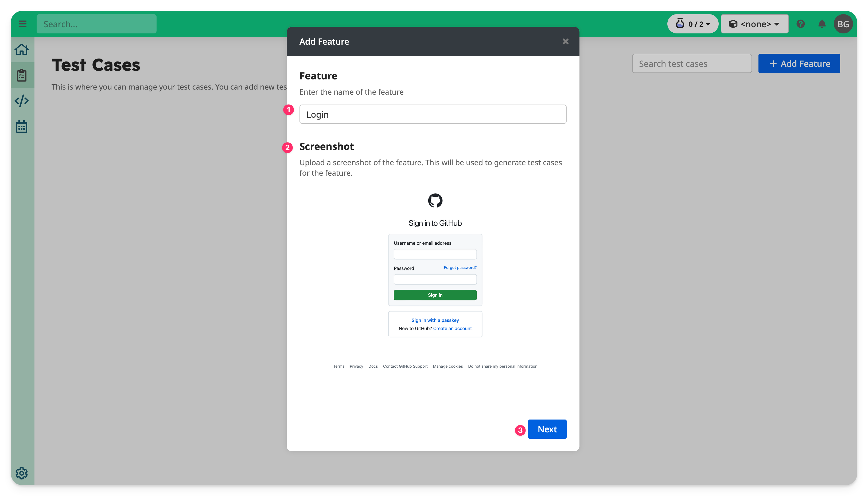Viewport: 868px width, 496px height.
Task: Close the Add Feature dialog
Action: [565, 41]
